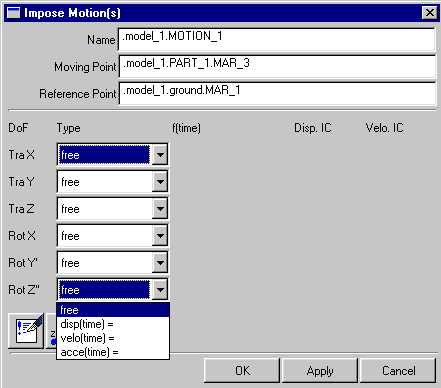Focus the Name field with .model_1.MOTION_1
The image size is (441, 388).
click(x=277, y=39)
